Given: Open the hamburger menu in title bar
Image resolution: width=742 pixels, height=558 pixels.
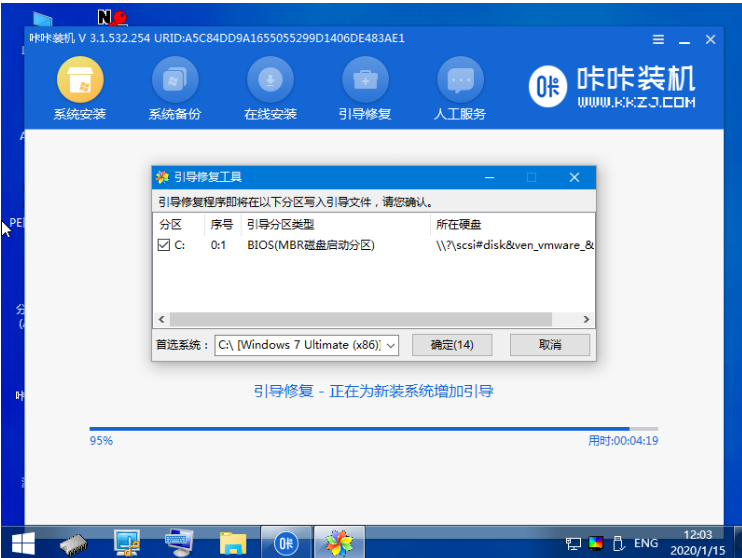Looking at the screenshot, I should point(659,39).
